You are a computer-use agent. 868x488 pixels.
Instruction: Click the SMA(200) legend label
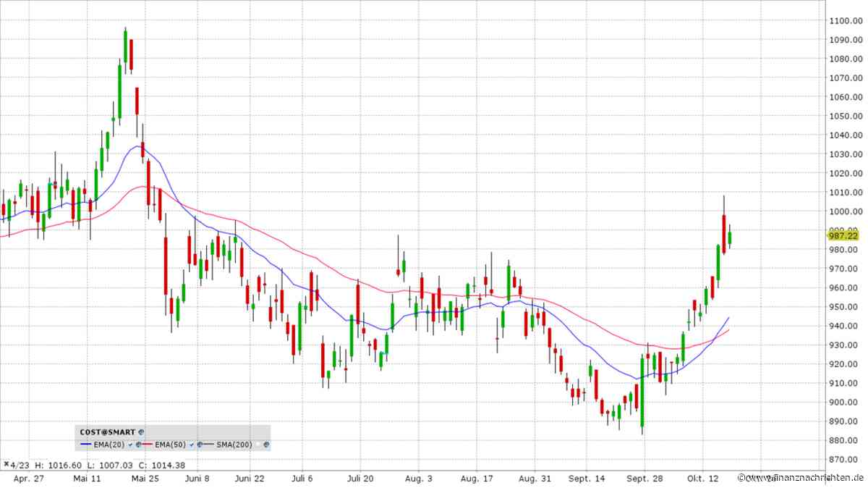[233, 445]
